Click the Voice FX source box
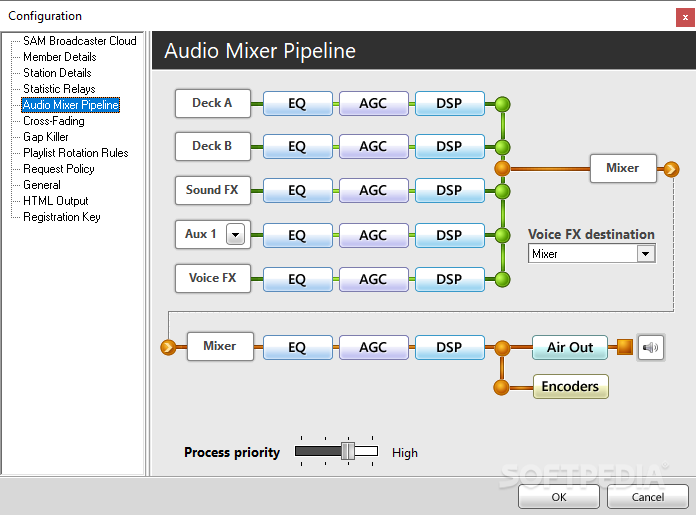 pyautogui.click(x=213, y=278)
